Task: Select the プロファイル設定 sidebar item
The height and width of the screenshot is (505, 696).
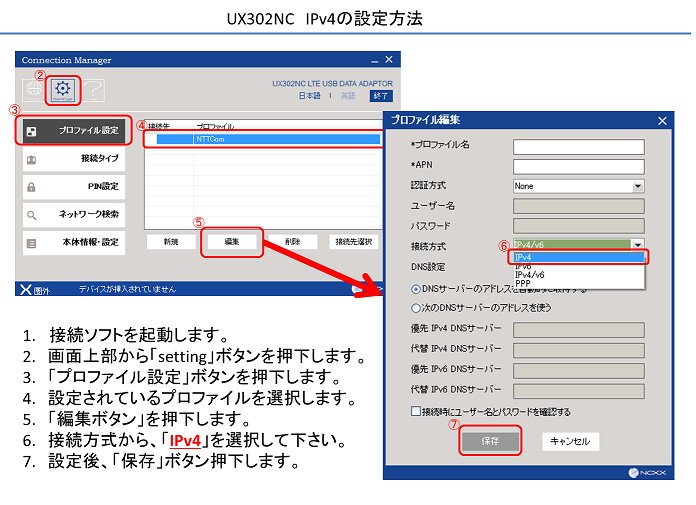Action: click(74, 130)
